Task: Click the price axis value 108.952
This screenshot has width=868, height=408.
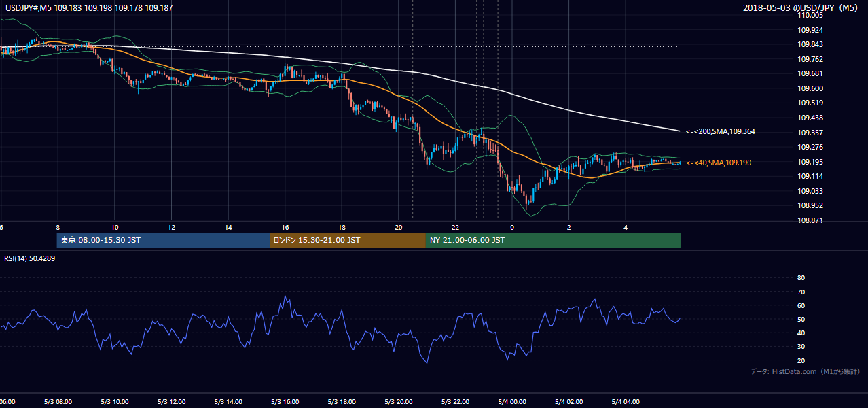Action: 810,205
